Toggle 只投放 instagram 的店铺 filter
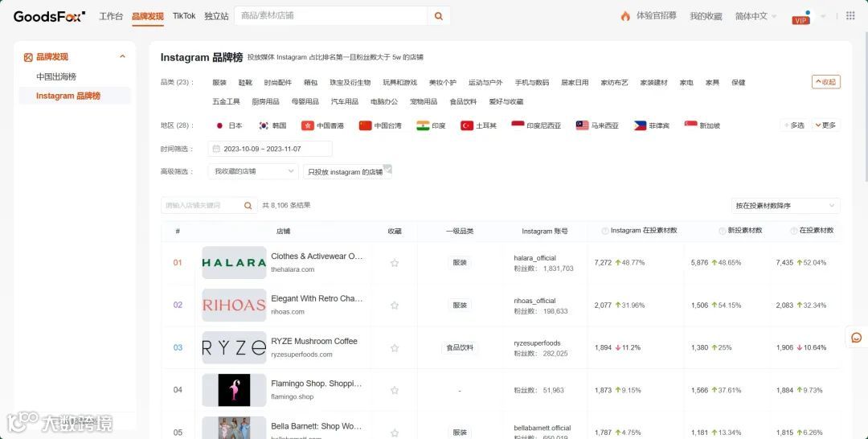868x439 pixels. pos(348,171)
